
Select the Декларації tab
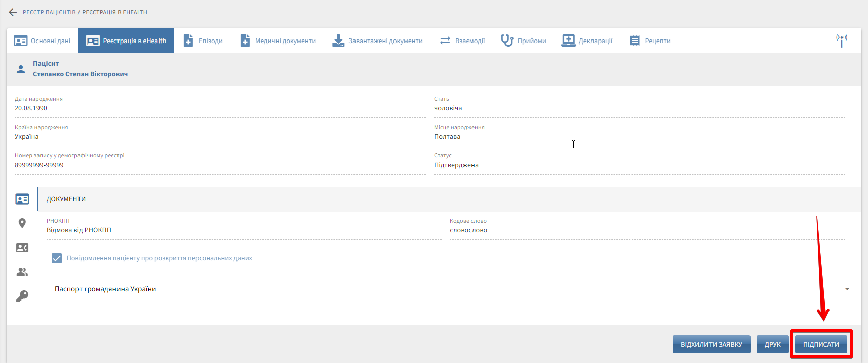pyautogui.click(x=587, y=41)
